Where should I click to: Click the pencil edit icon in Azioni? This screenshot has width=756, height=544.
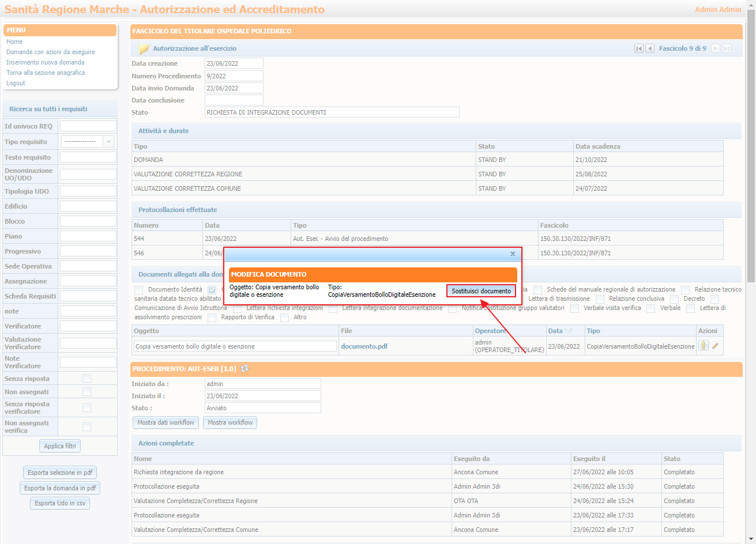[x=715, y=346]
